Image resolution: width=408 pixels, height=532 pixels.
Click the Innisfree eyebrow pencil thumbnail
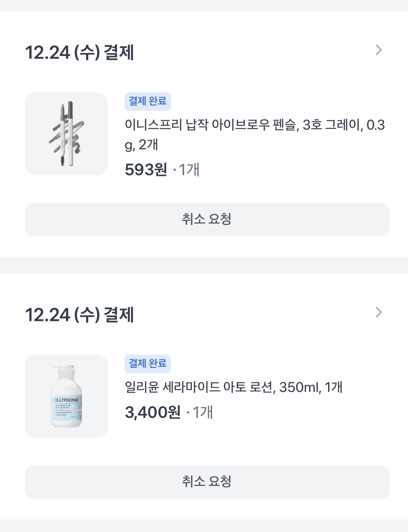click(66, 134)
